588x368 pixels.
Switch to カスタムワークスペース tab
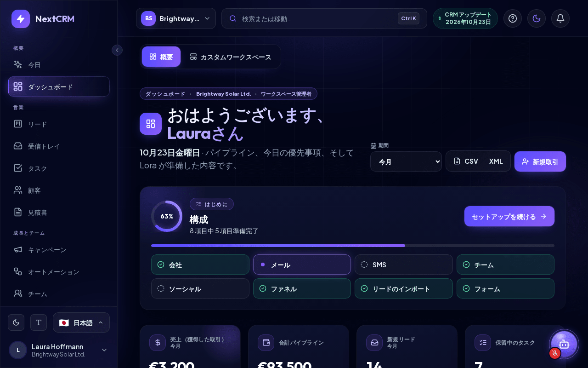(231, 57)
